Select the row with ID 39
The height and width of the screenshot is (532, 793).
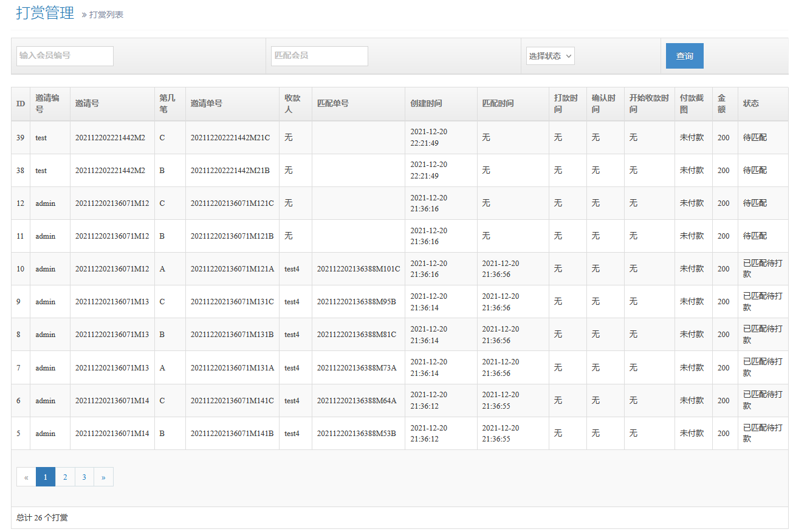pyautogui.click(x=21, y=138)
